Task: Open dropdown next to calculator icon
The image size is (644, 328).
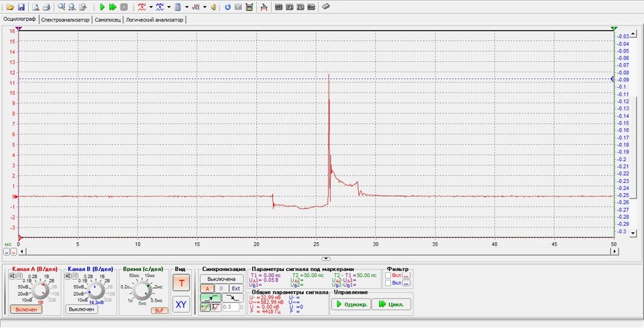Action: point(186,7)
